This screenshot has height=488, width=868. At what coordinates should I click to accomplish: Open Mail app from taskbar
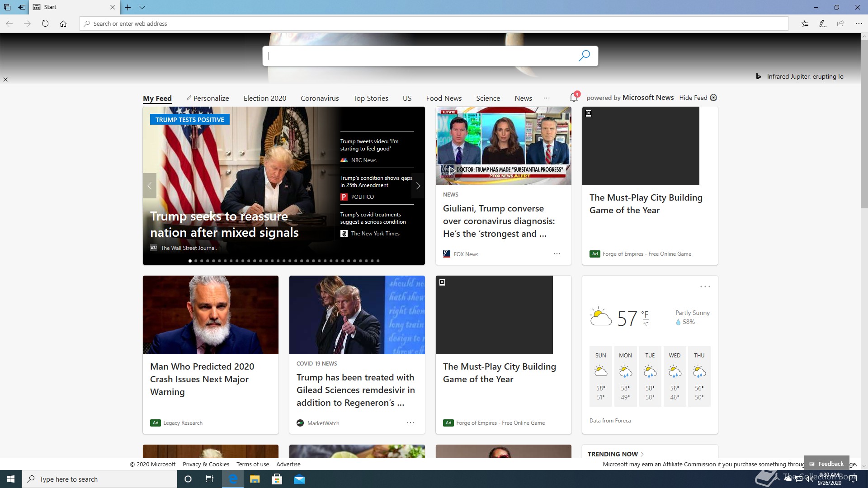point(299,479)
